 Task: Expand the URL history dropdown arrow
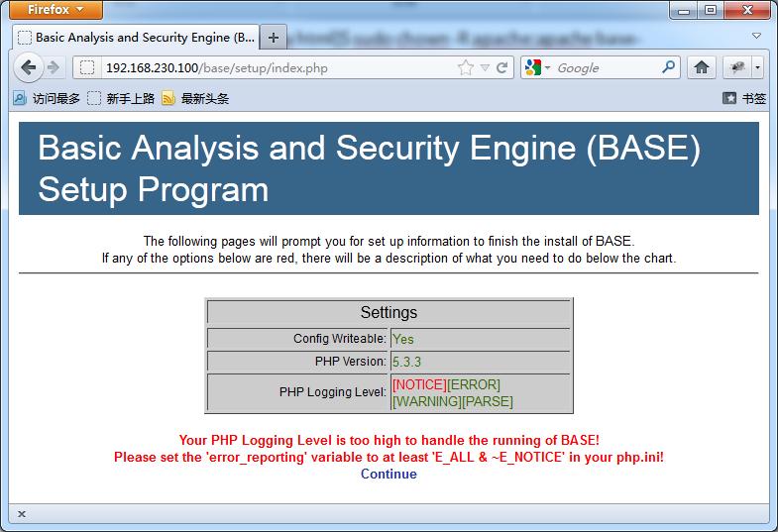(485, 68)
